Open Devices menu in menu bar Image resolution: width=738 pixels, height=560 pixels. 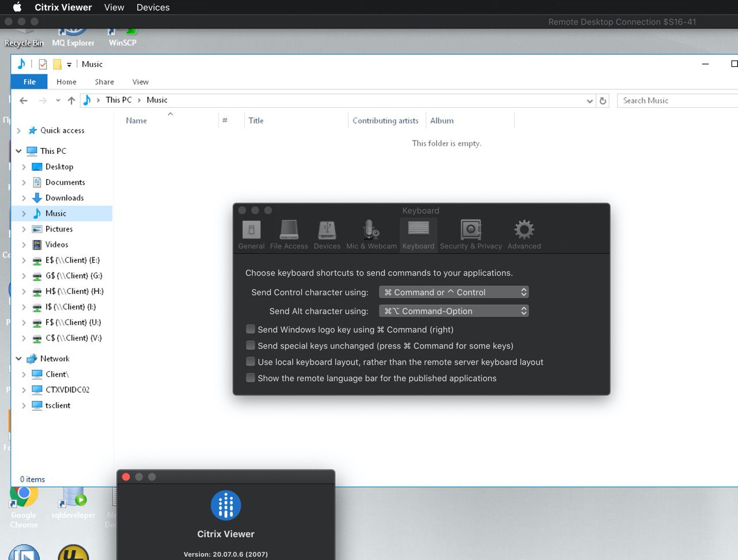tap(153, 7)
